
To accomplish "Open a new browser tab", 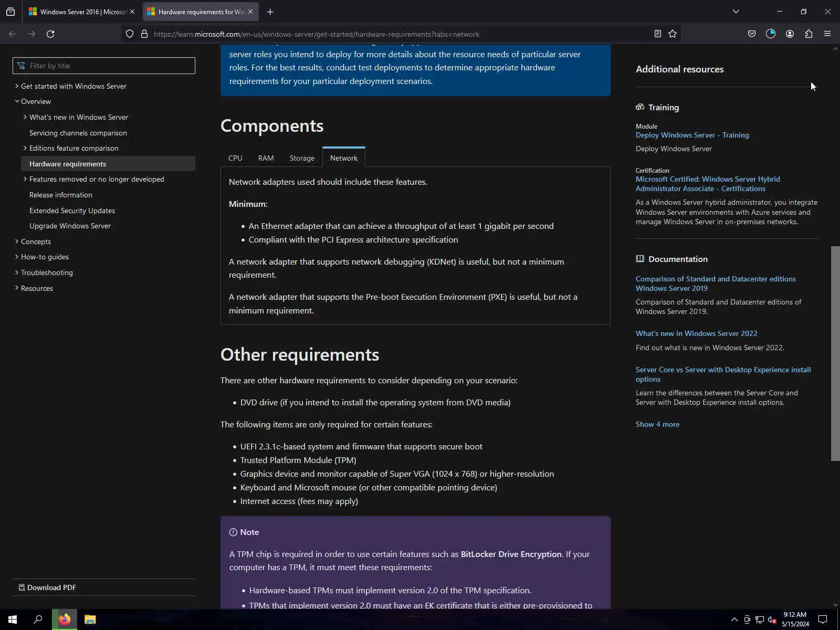I will pyautogui.click(x=270, y=12).
